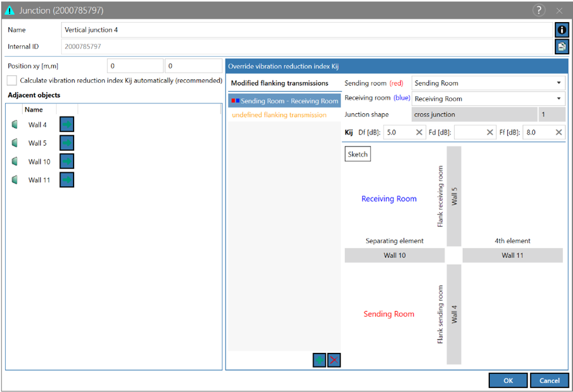
Task: Select Wall 5 row text
Action: click(37, 143)
